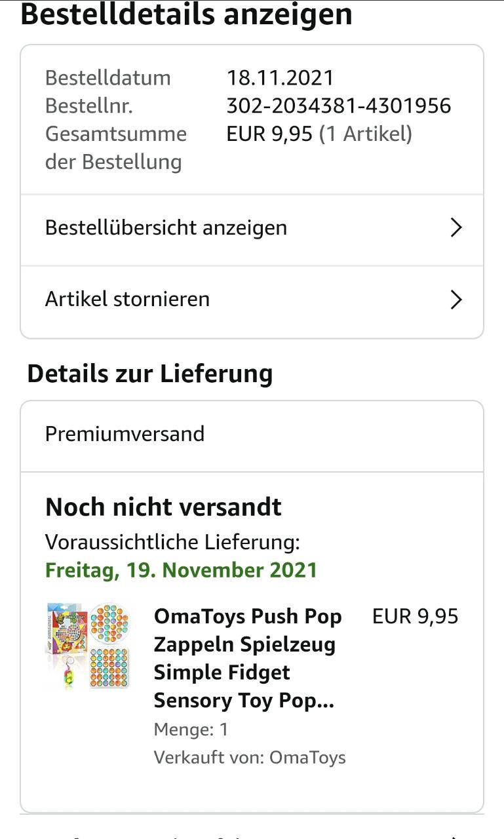
Task: Select the Artikel stornieren entry
Action: 127,300
